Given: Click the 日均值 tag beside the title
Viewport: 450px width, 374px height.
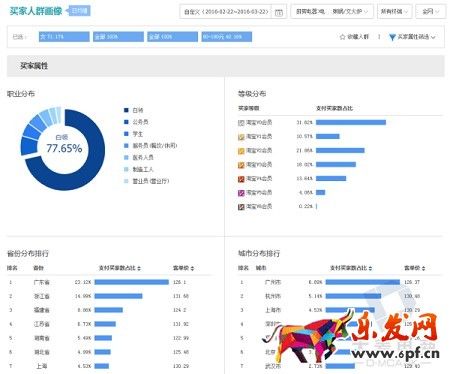Looking at the screenshot, I should [78, 11].
